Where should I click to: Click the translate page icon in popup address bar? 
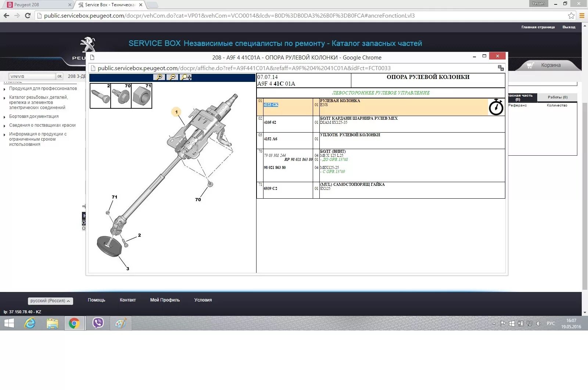[501, 68]
